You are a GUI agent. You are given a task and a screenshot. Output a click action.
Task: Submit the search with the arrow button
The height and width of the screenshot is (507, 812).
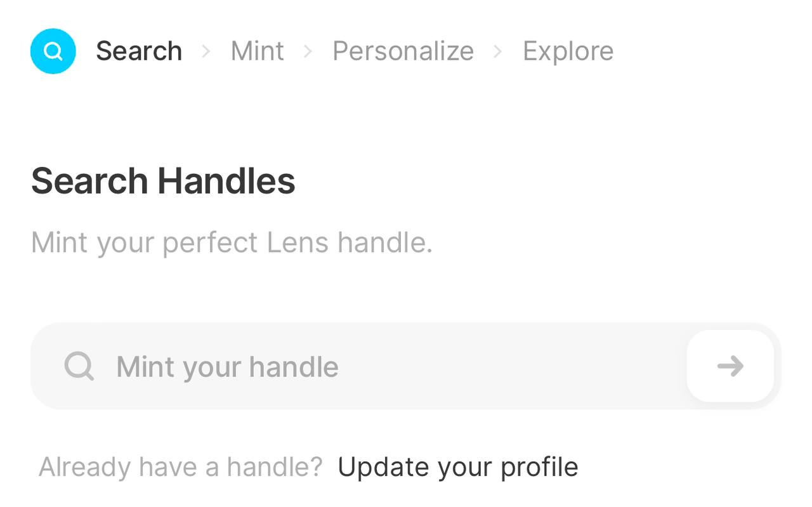tap(730, 366)
